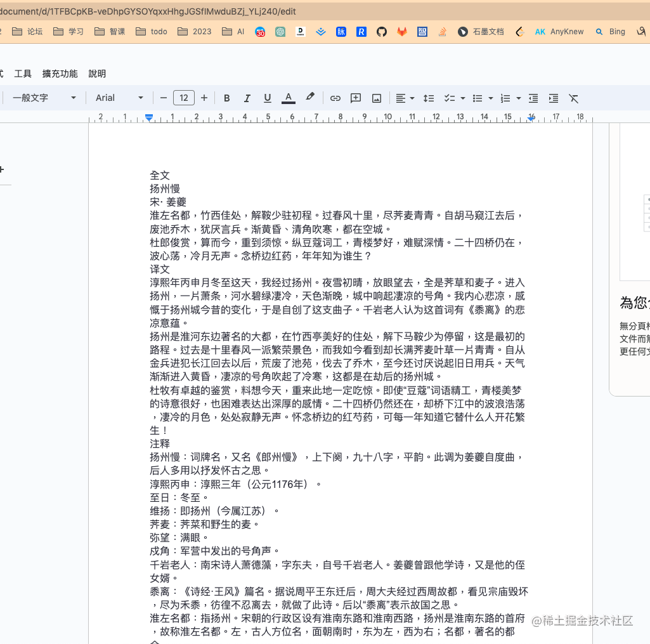Toggle the bulleted list formatting

[478, 98]
